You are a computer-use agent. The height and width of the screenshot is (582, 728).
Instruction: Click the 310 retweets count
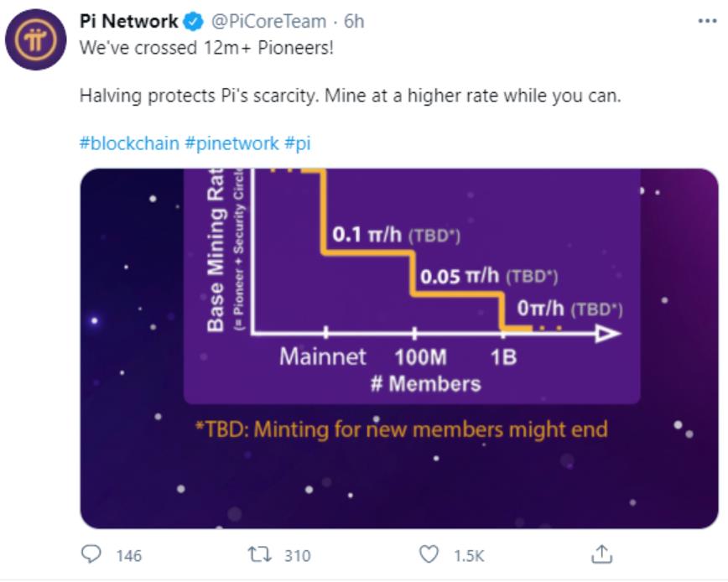pyautogui.click(x=297, y=555)
